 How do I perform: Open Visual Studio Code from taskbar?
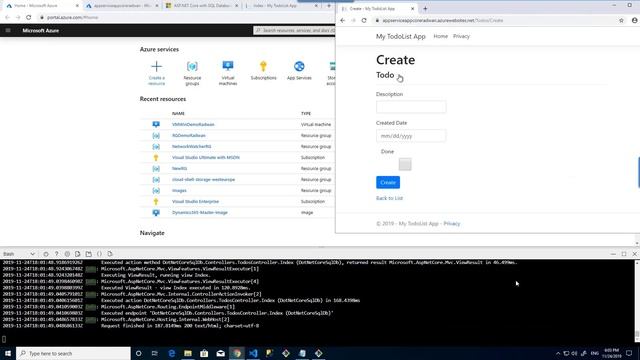pyautogui.click(x=253, y=353)
